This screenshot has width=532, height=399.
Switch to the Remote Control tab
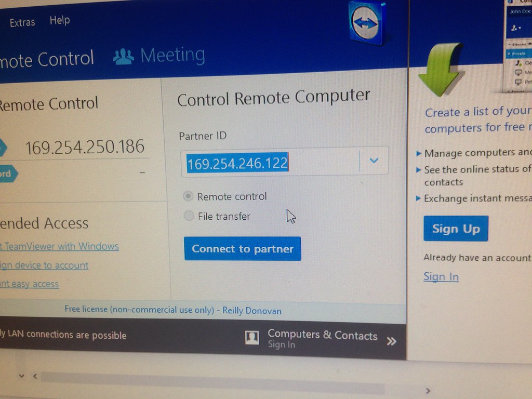pos(47,59)
